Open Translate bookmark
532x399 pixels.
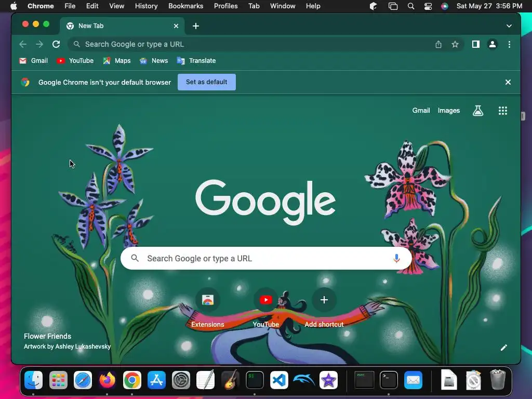(196, 61)
